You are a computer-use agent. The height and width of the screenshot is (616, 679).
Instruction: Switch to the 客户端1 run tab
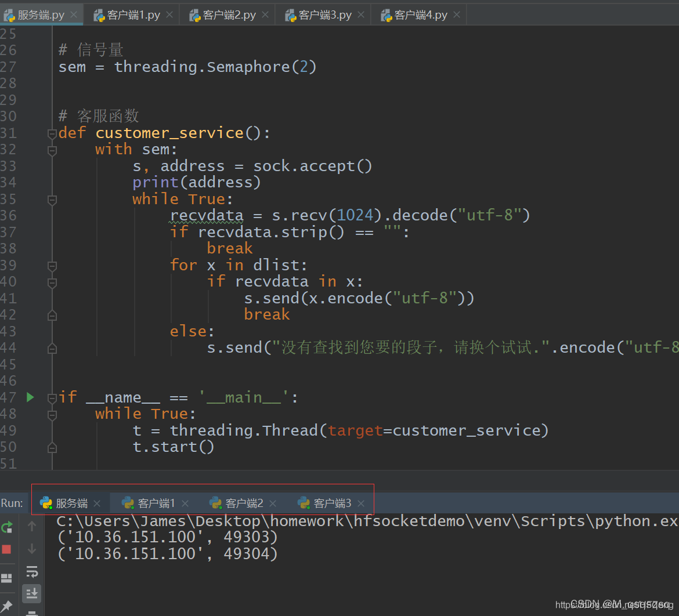[x=155, y=503]
